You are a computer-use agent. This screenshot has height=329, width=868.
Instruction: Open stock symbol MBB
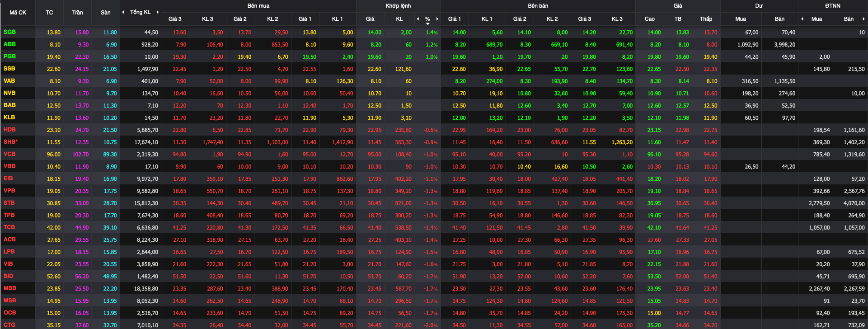click(x=9, y=288)
